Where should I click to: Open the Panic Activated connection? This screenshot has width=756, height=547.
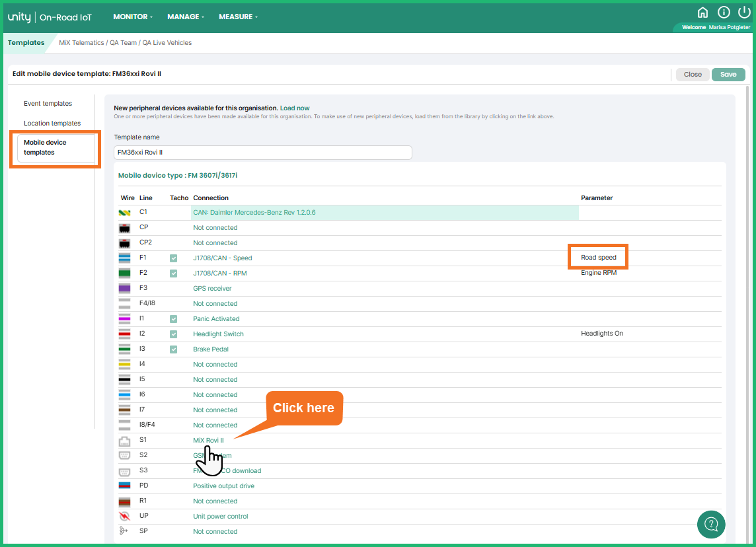(x=216, y=319)
